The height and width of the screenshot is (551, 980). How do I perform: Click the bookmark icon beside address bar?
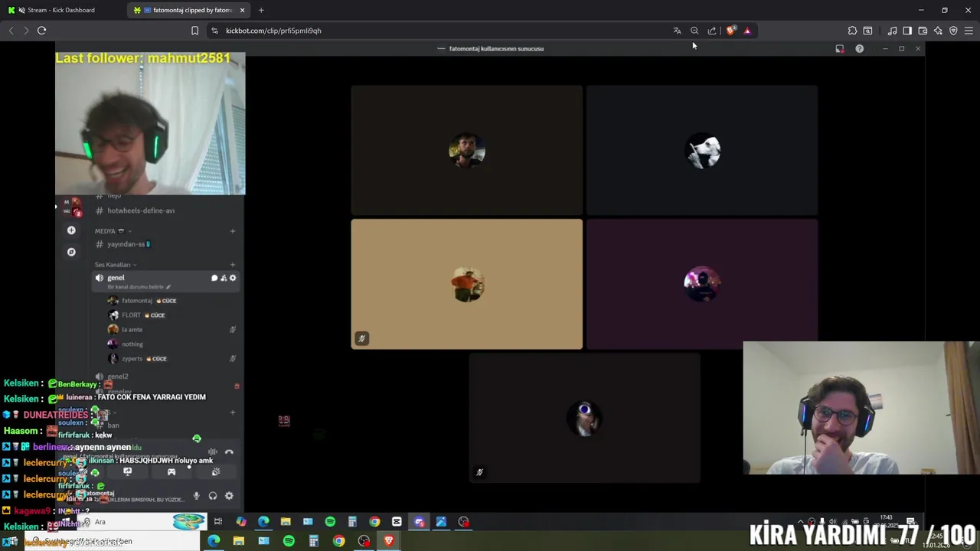[x=194, y=31]
